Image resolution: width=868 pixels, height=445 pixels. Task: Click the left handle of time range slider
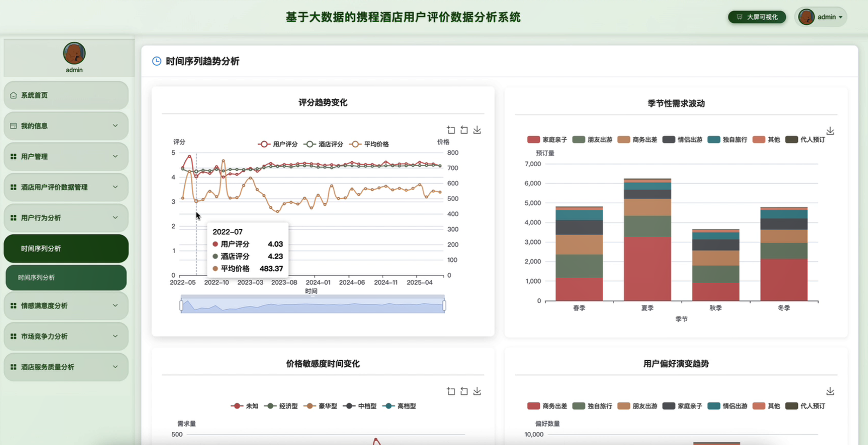pos(181,306)
